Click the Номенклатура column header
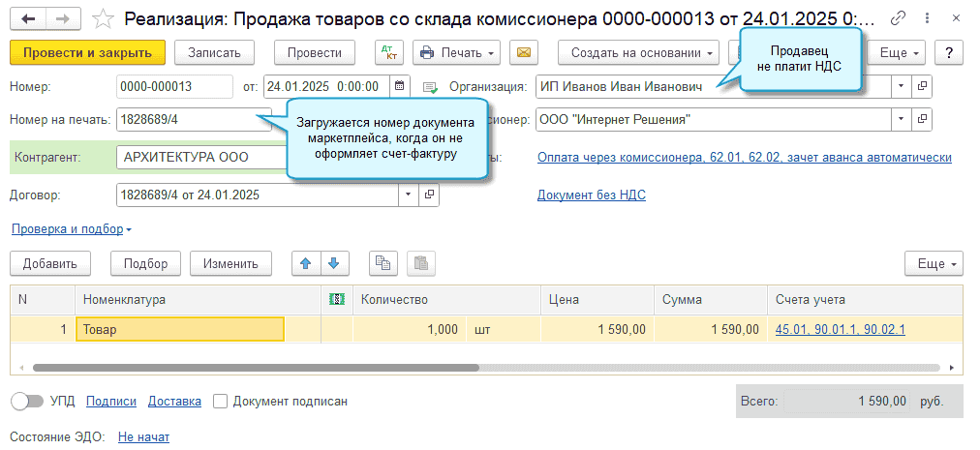Image resolution: width=980 pixels, height=450 pixels. pos(199,299)
